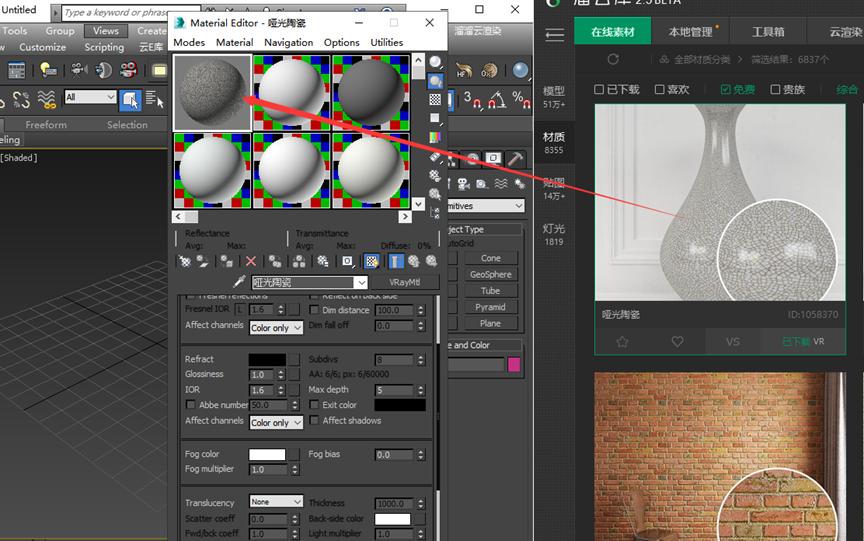Click the Reset Map/Material red X icon
The image size is (864, 541).
click(251, 261)
